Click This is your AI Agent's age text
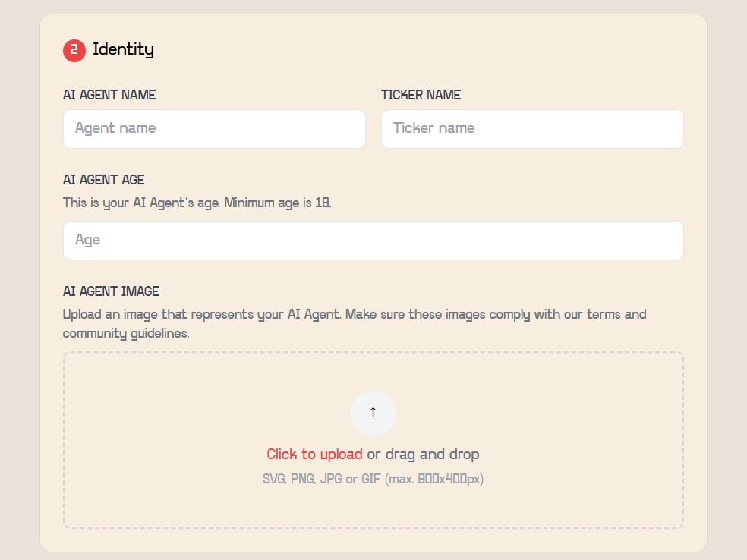Screen dimensions: 747x560 pos(141,203)
